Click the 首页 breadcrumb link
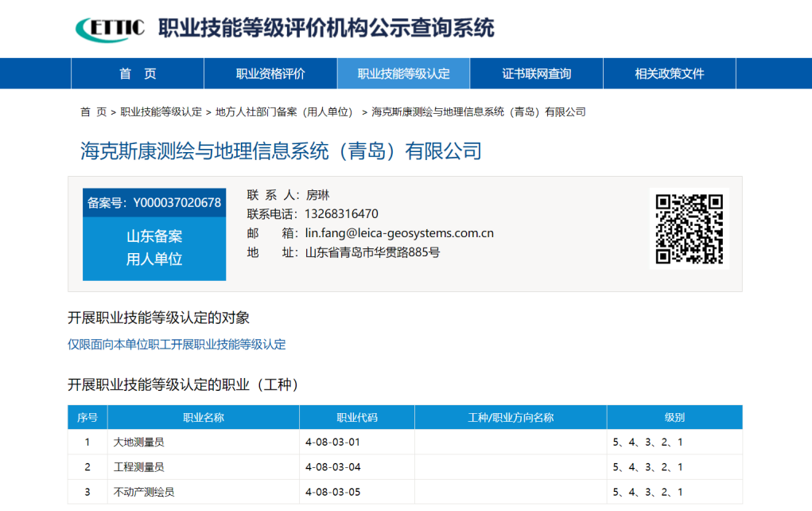This screenshot has width=812, height=511. [x=93, y=112]
